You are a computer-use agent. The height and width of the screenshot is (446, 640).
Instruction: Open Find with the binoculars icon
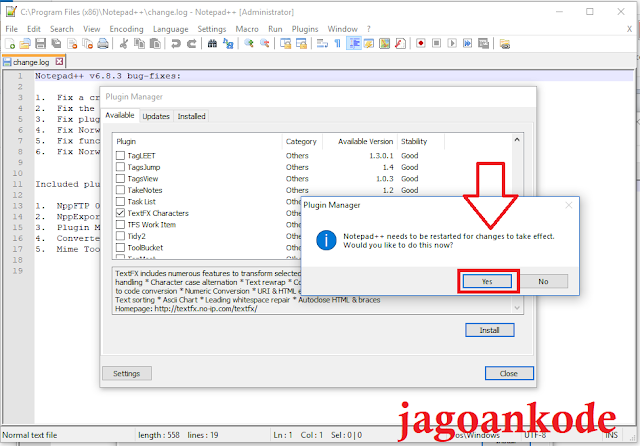(212, 44)
